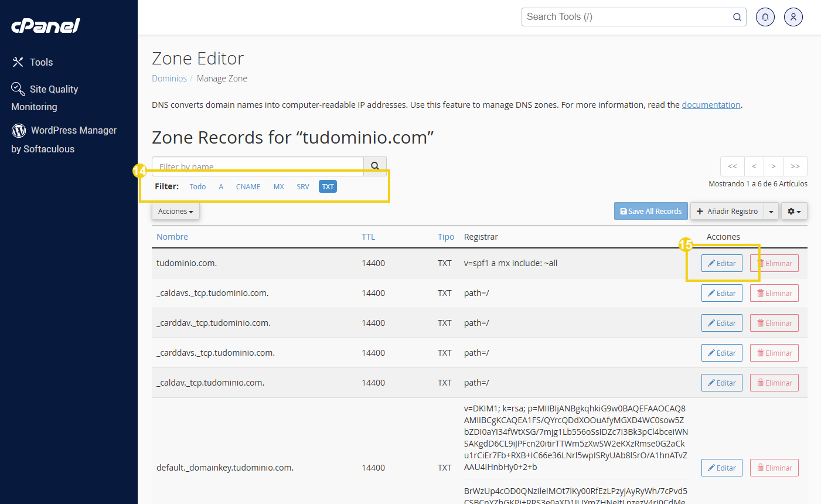Open Tools in the sidebar
Image resolution: width=821 pixels, height=504 pixels.
click(x=41, y=62)
